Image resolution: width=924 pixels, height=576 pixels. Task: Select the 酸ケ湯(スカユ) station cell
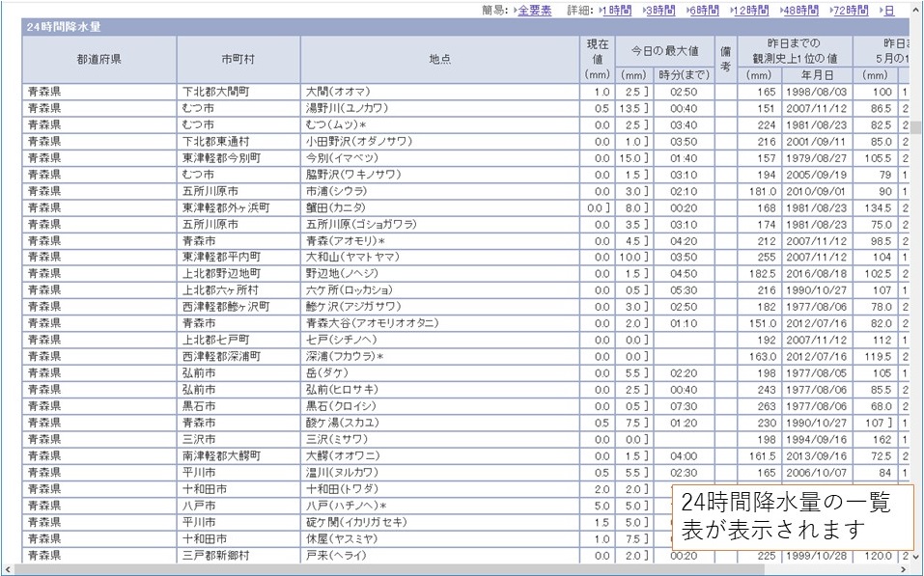(x=439, y=423)
